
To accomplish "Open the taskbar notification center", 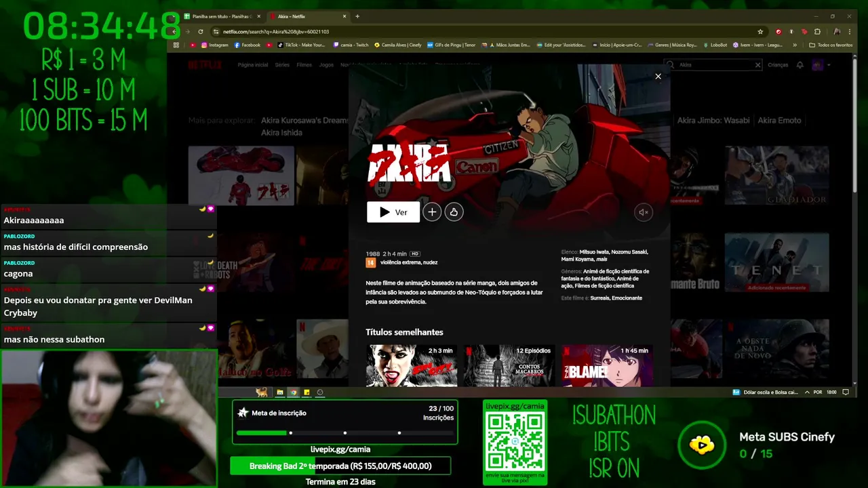I will click(x=846, y=392).
